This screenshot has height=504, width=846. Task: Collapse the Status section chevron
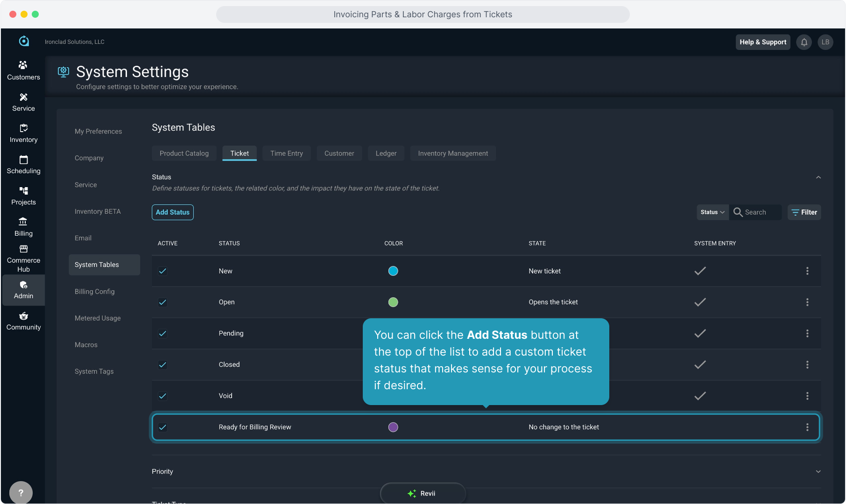[818, 177]
